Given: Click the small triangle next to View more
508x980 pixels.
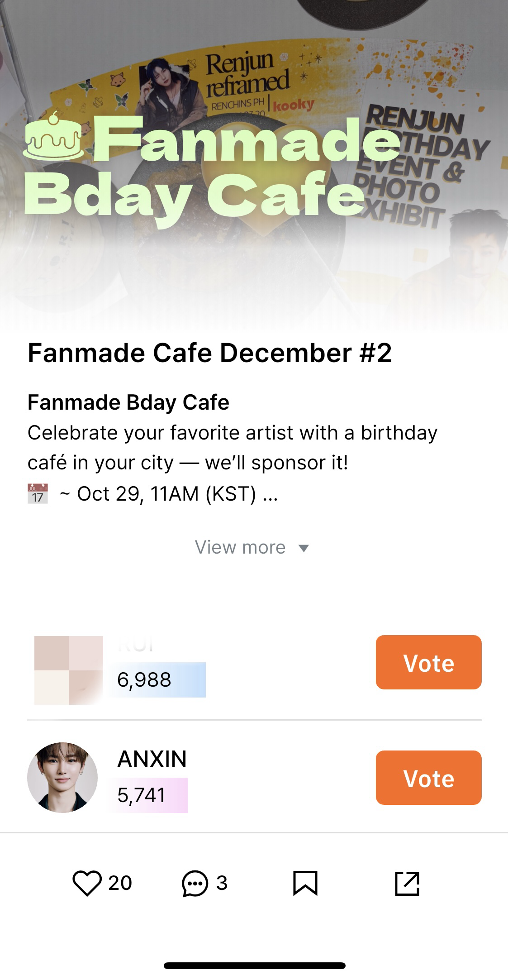Looking at the screenshot, I should coord(304,549).
